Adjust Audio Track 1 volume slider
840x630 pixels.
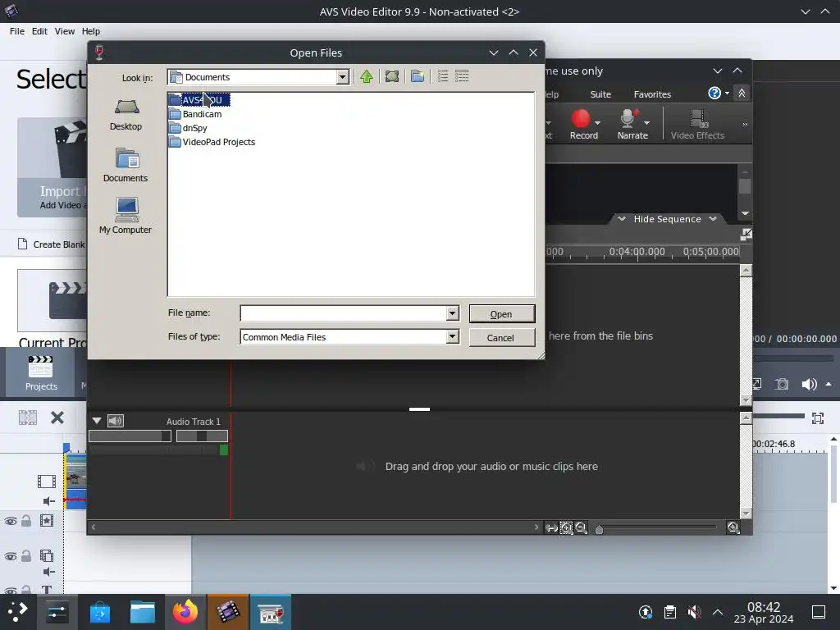130,436
